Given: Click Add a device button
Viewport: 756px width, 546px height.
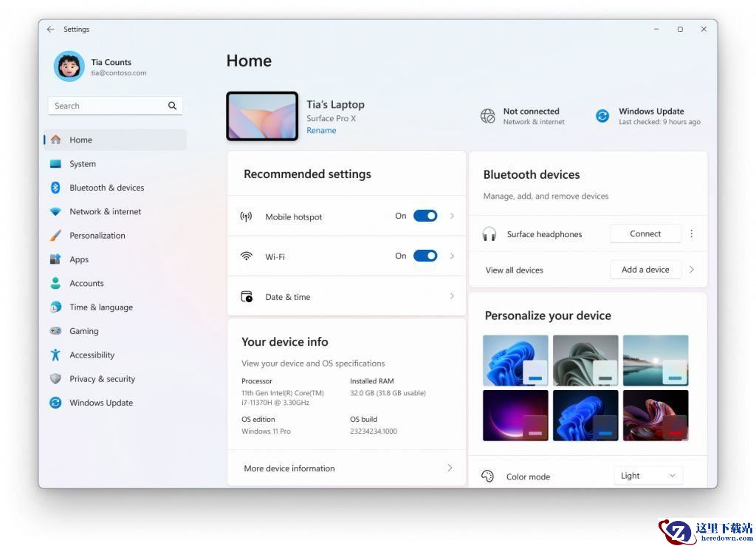Looking at the screenshot, I should pos(645,270).
